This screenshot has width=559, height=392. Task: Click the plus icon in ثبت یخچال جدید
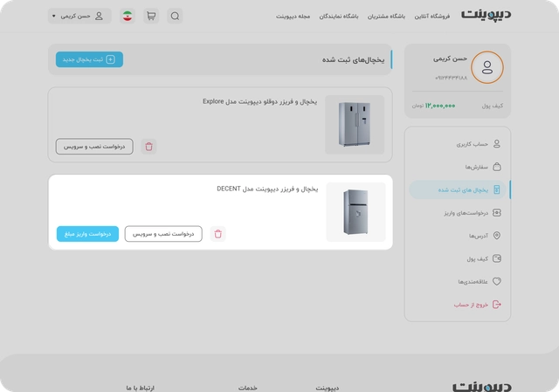[111, 59]
